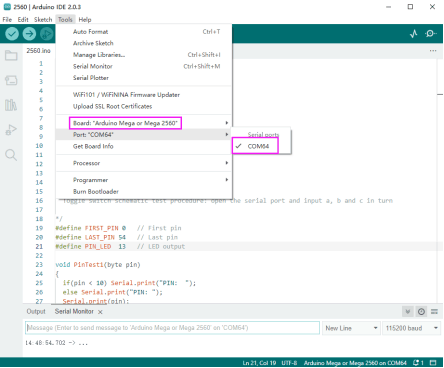Screen dimensions: 444x368
Task: Expand the Port: "COM64" submenu
Action: [144, 135]
